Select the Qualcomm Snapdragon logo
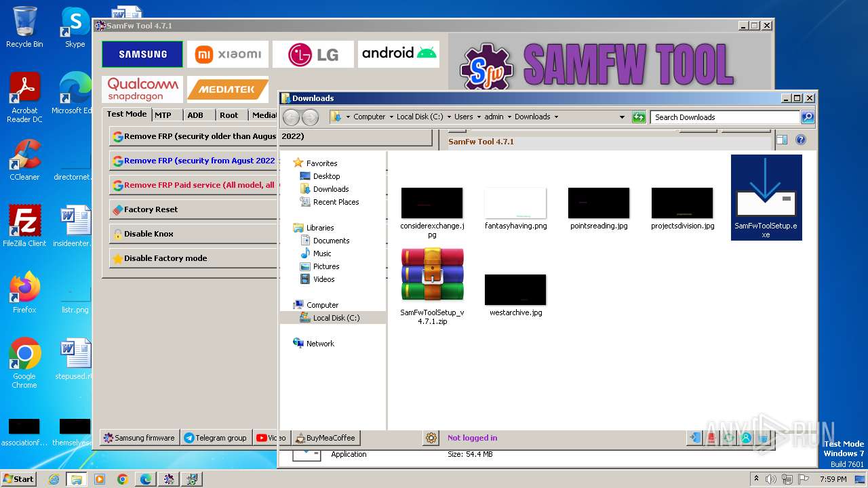Viewport: 868px width, 488px height. point(142,89)
